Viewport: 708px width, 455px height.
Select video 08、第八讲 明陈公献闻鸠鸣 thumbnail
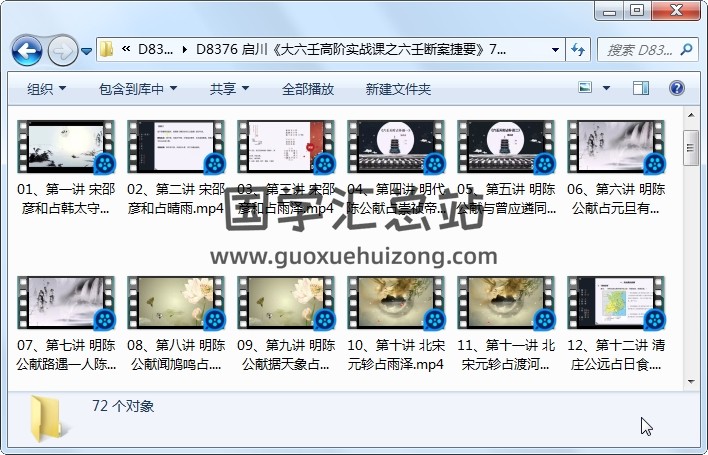coord(176,302)
